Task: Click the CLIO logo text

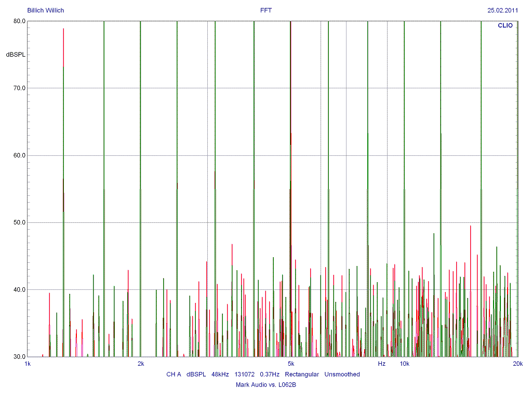Action: [x=506, y=25]
